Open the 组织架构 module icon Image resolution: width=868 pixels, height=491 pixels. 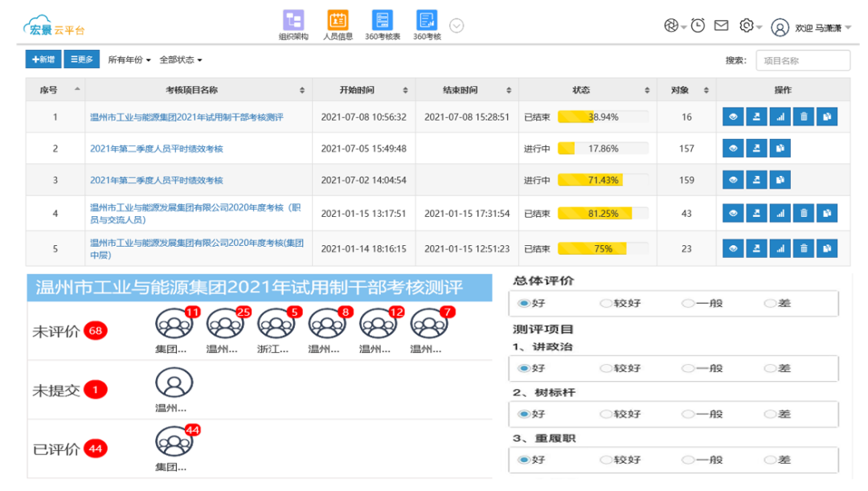pyautogui.click(x=293, y=22)
